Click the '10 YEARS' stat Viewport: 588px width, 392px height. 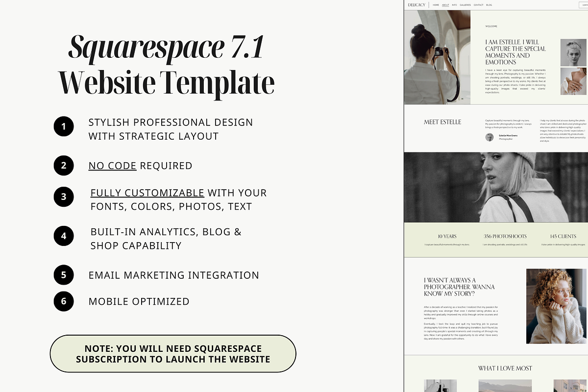point(447,236)
